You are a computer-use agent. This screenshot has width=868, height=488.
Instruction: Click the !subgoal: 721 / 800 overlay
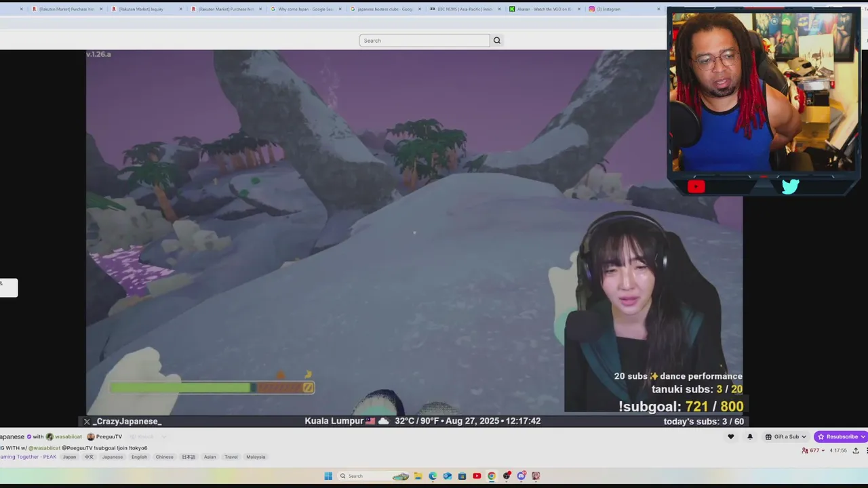(x=681, y=407)
